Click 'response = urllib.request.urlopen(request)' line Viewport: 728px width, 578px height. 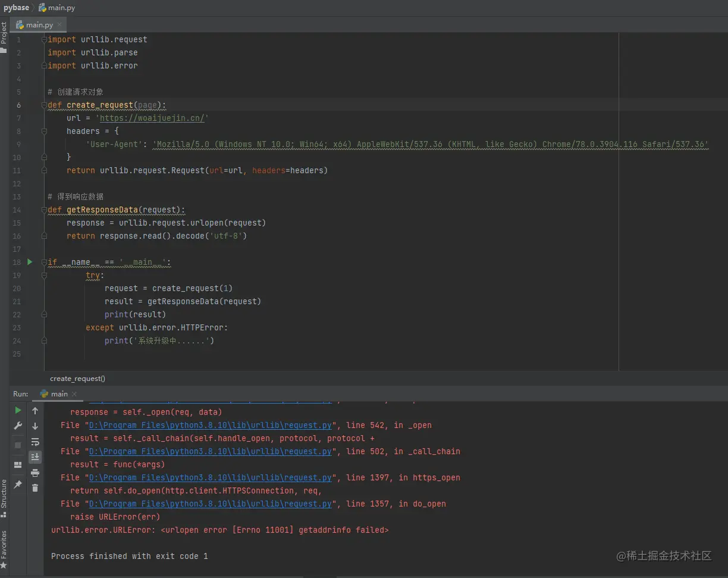coord(167,223)
